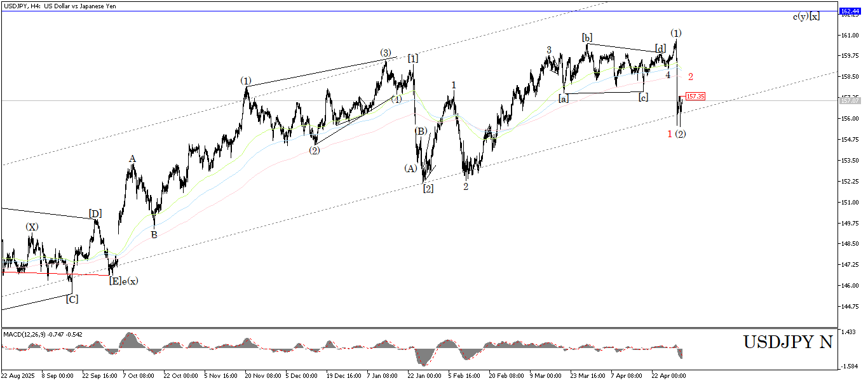868x383 pixels.
Task: Click the 20 Feb 08:00 date label
Action: 506,375
